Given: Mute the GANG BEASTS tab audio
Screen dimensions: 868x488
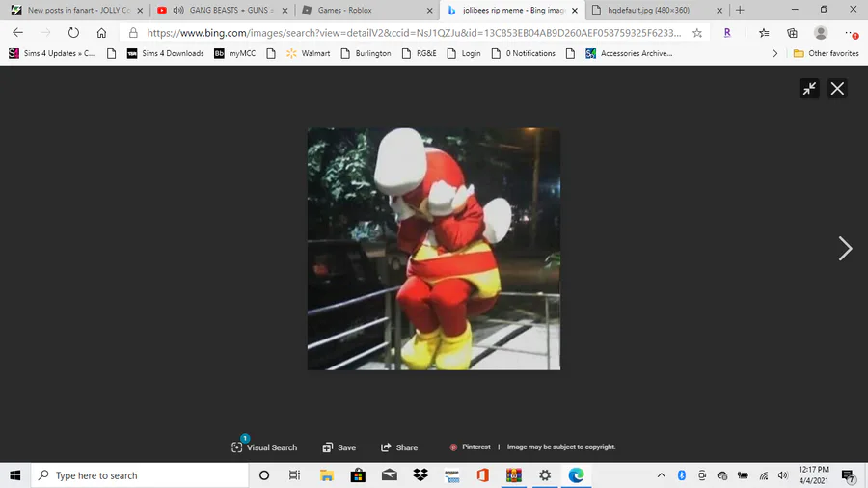Looking at the screenshot, I should click(x=178, y=10).
